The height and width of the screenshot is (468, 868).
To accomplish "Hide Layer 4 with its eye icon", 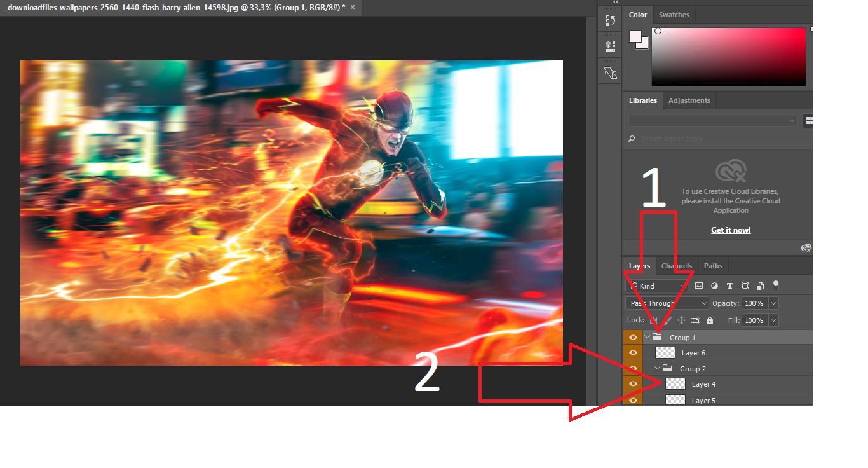I will click(x=633, y=384).
